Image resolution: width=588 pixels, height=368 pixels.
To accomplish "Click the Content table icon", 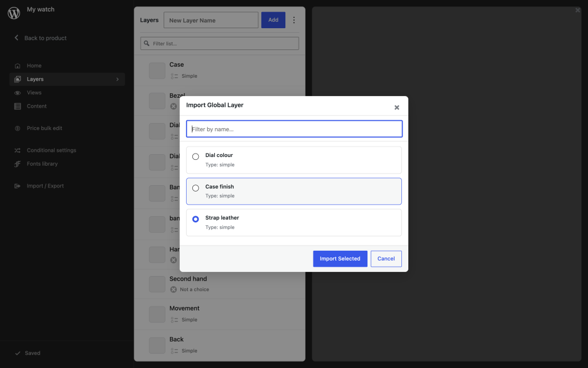I will [17, 106].
